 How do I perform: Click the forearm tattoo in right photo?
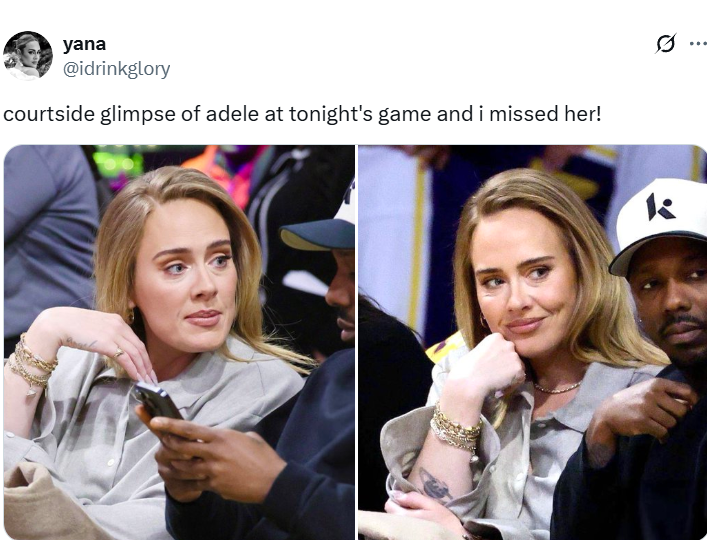434,485
